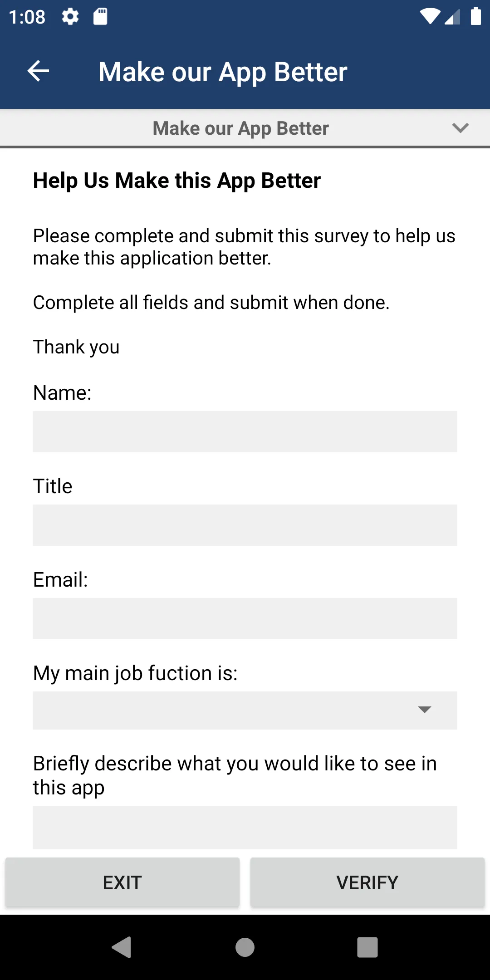Expand the Make our App Better chevron
This screenshot has width=490, height=980.
click(x=460, y=128)
